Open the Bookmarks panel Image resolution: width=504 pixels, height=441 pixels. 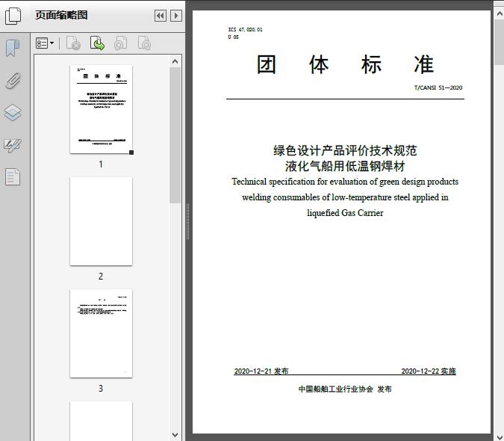tap(13, 49)
